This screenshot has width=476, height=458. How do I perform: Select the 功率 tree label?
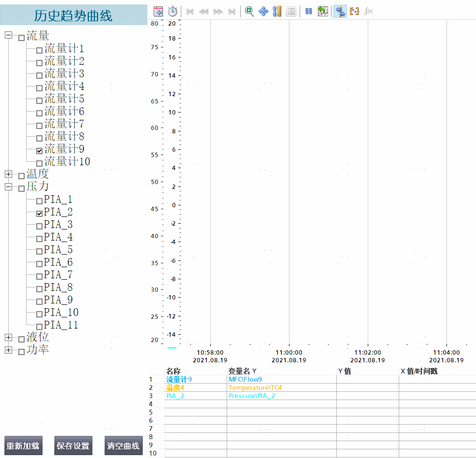tap(38, 350)
